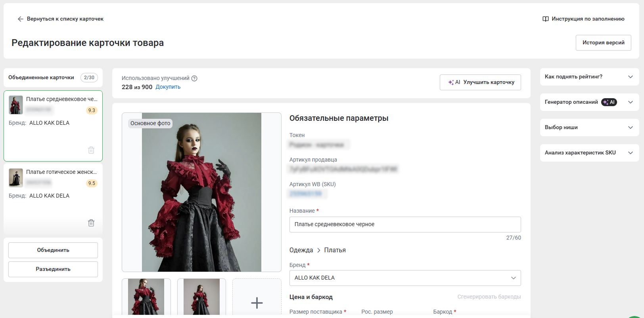Image resolution: width=644 pixels, height=318 pixels.
Task: Click Сгенерировать баркоды link
Action: (x=489, y=297)
